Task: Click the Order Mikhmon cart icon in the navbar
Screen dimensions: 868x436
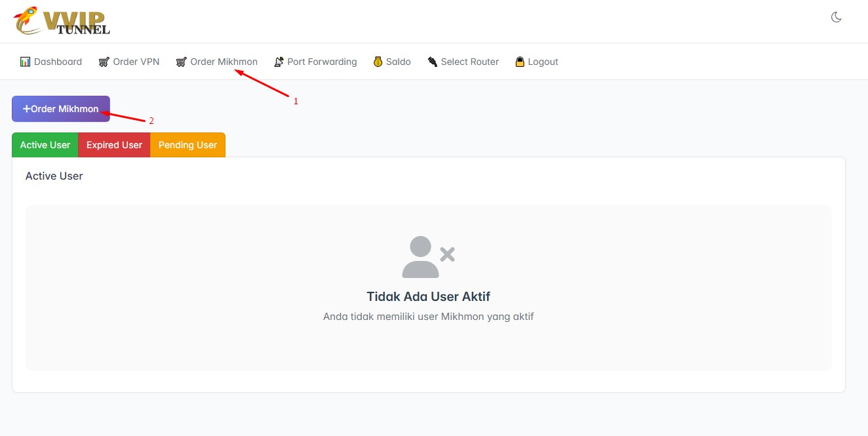Action: pos(182,62)
